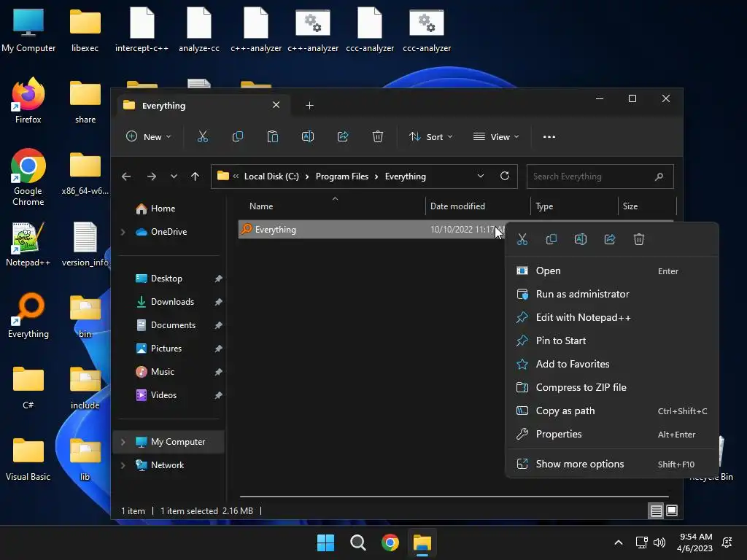Screen dimensions: 747x560
Task: Click the Share icon in the Explorer toolbar
Action: (343, 136)
